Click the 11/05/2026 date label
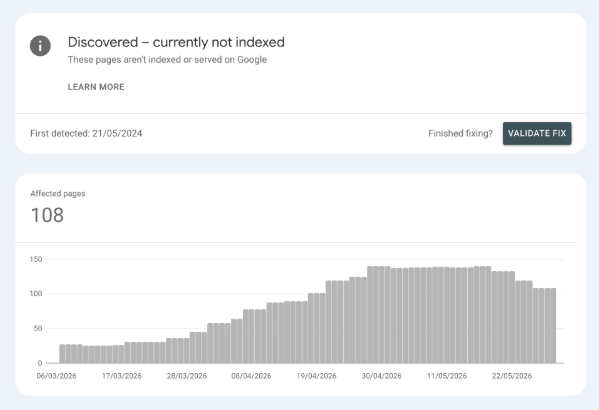Screen dimensions: 599x410 447,376
